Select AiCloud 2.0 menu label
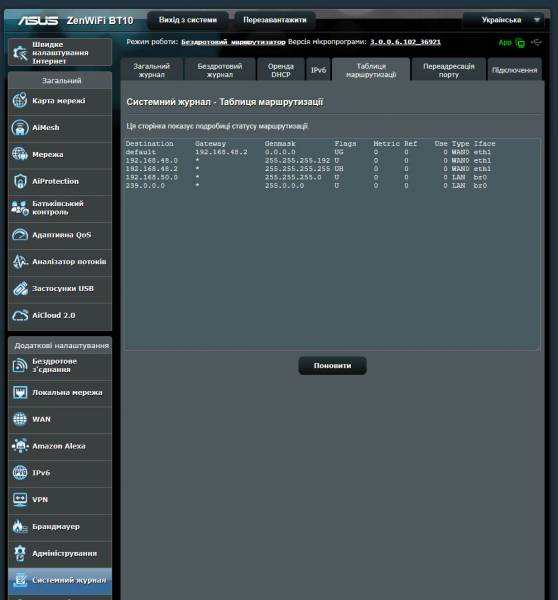 54,315
